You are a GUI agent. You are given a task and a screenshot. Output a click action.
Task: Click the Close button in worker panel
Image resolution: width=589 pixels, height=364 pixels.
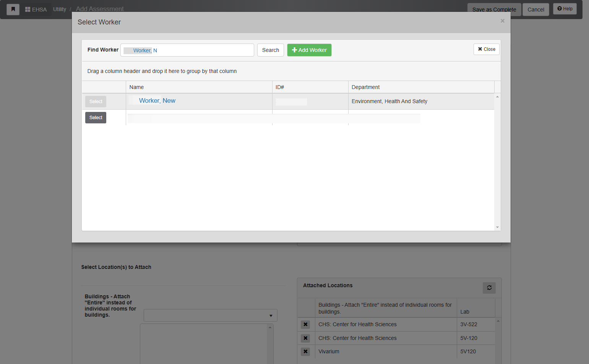click(487, 49)
